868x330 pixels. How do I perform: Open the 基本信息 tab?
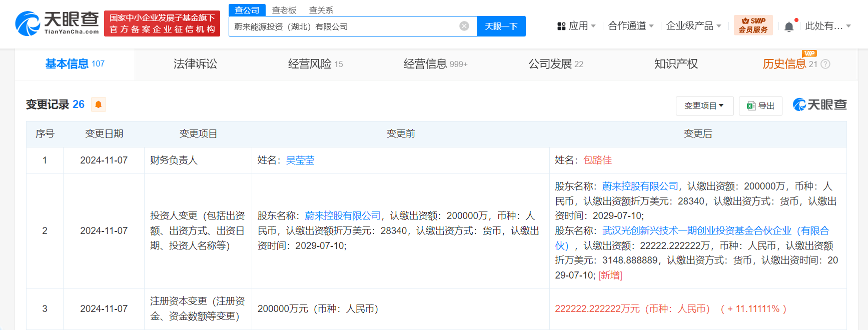point(75,64)
